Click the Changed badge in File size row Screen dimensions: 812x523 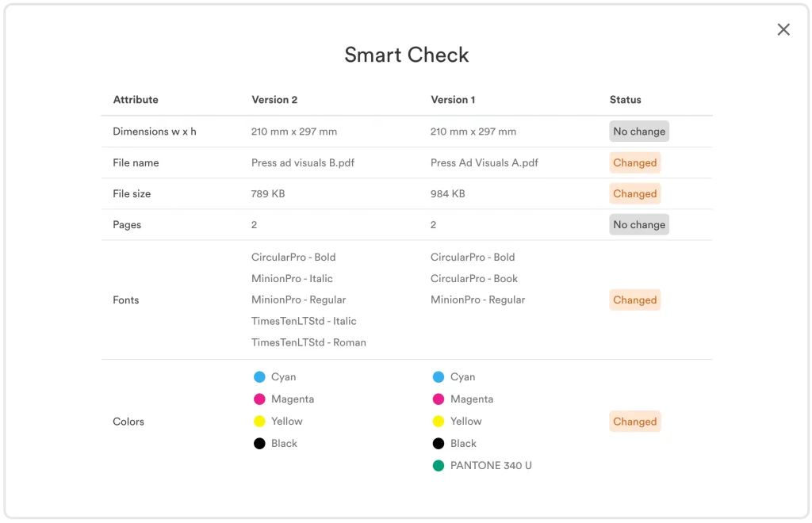tap(634, 193)
